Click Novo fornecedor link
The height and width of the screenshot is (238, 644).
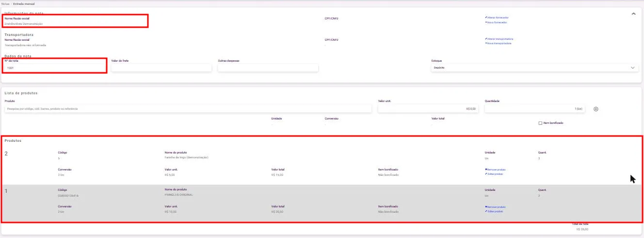[496, 22]
